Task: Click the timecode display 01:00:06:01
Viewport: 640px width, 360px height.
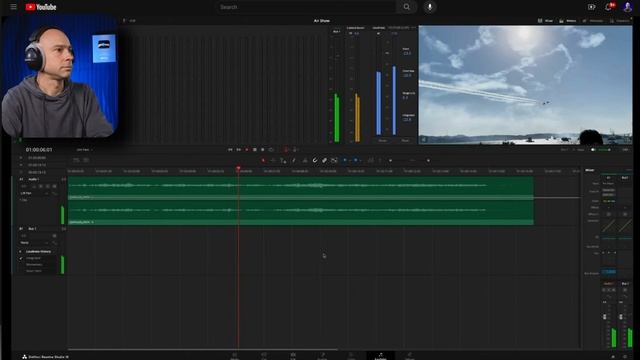Action: click(x=39, y=150)
